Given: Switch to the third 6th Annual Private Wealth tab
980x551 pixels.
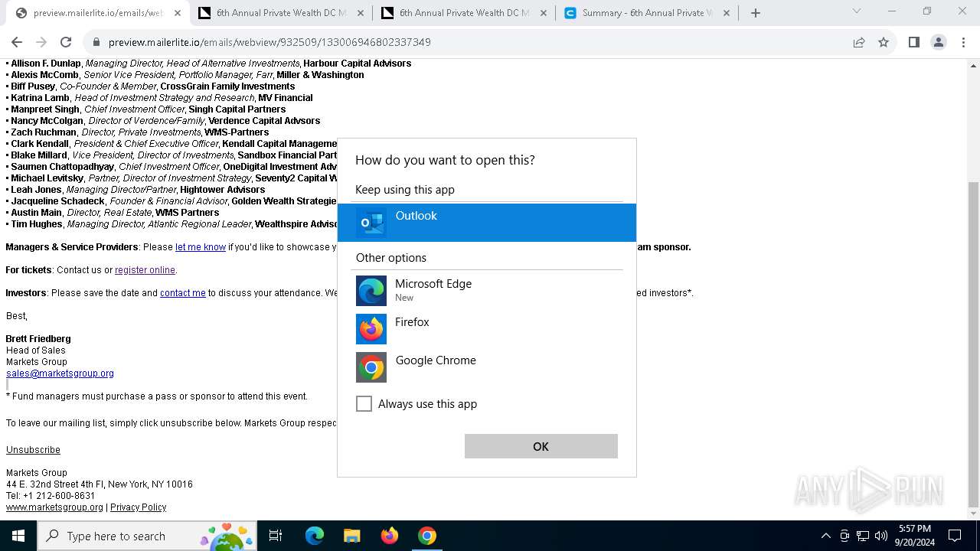Looking at the screenshot, I should click(x=463, y=13).
